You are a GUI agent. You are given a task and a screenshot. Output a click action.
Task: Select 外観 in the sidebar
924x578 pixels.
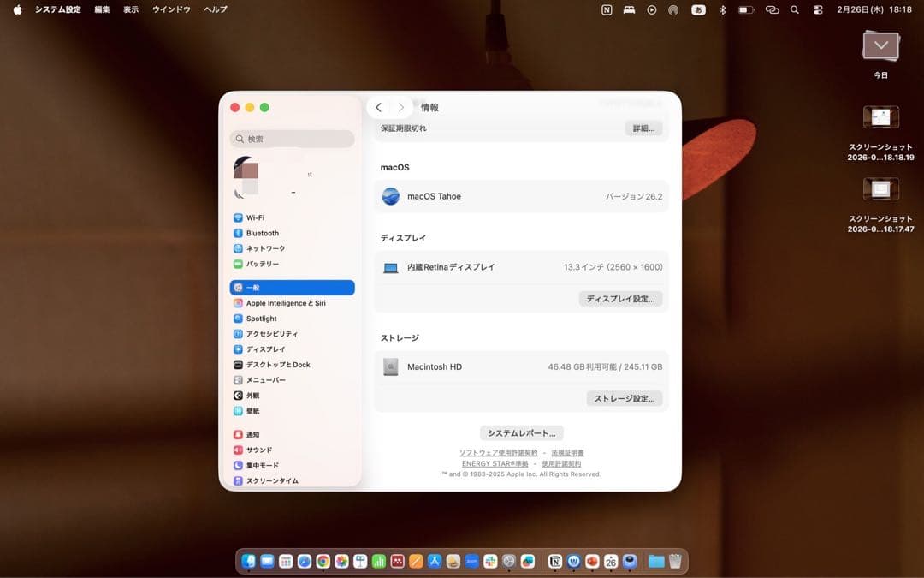(x=292, y=395)
